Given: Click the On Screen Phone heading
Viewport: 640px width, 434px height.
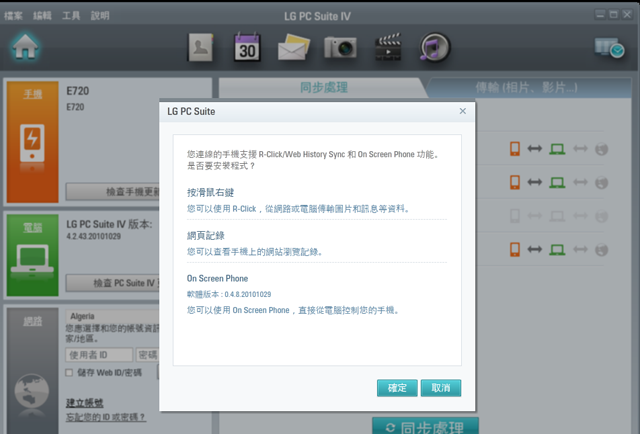Looking at the screenshot, I should (218, 278).
